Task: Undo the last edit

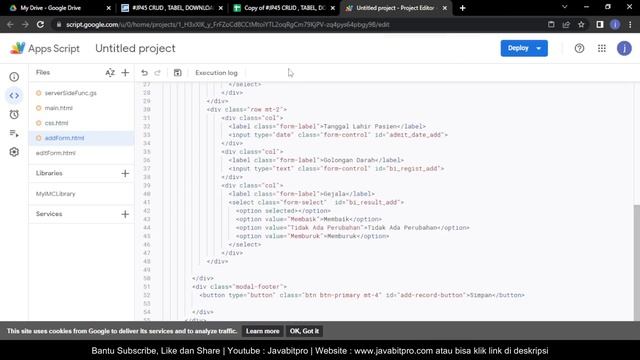Action: pos(144,73)
